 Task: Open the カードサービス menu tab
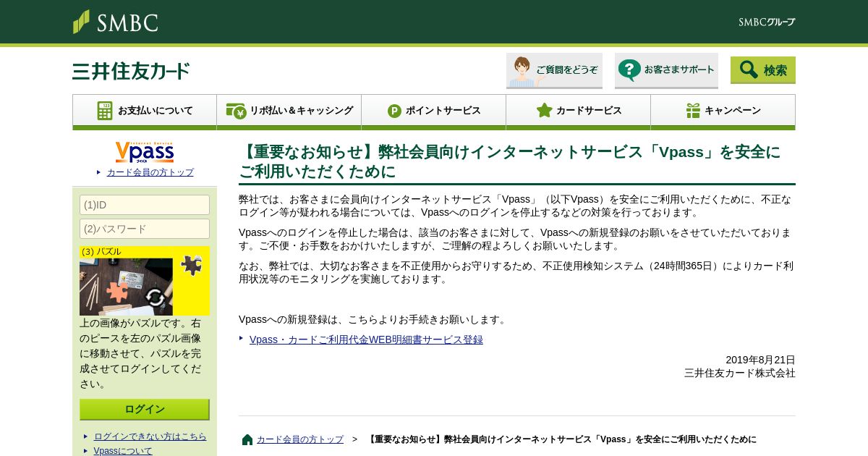[x=579, y=111]
